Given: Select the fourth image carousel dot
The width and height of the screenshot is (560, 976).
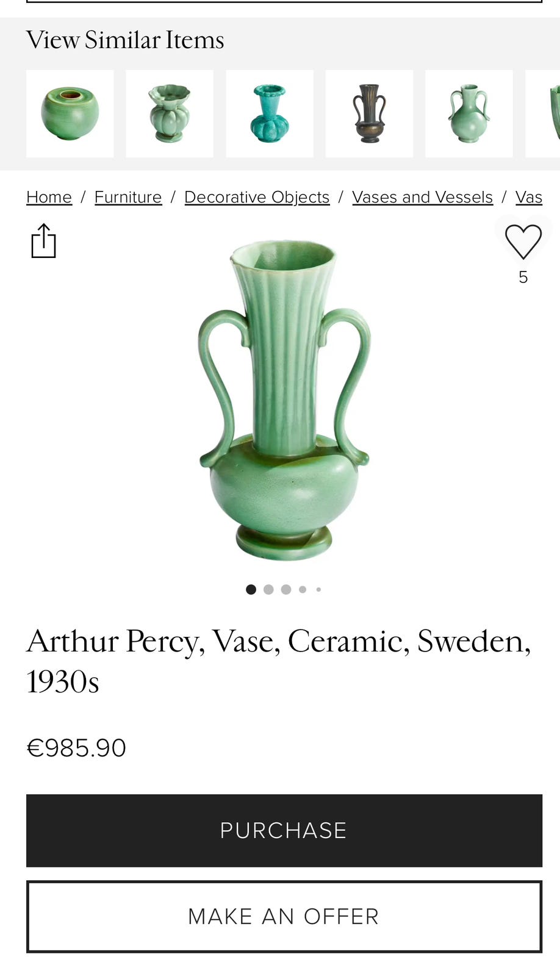Looking at the screenshot, I should [x=303, y=589].
